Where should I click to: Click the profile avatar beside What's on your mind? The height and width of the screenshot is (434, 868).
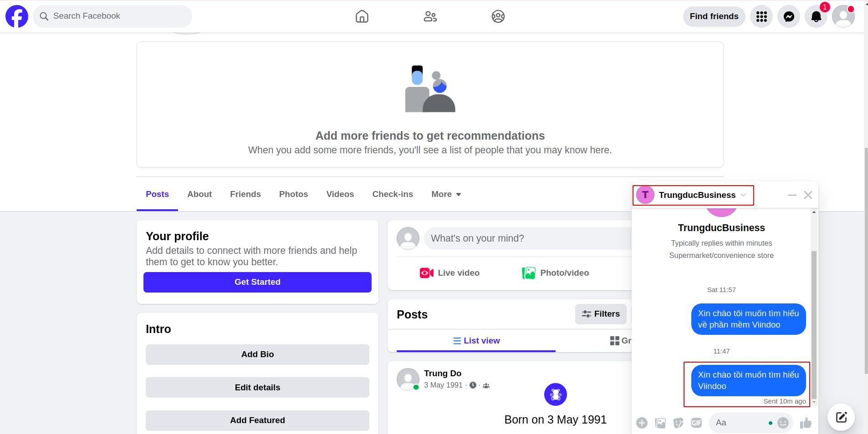point(408,238)
